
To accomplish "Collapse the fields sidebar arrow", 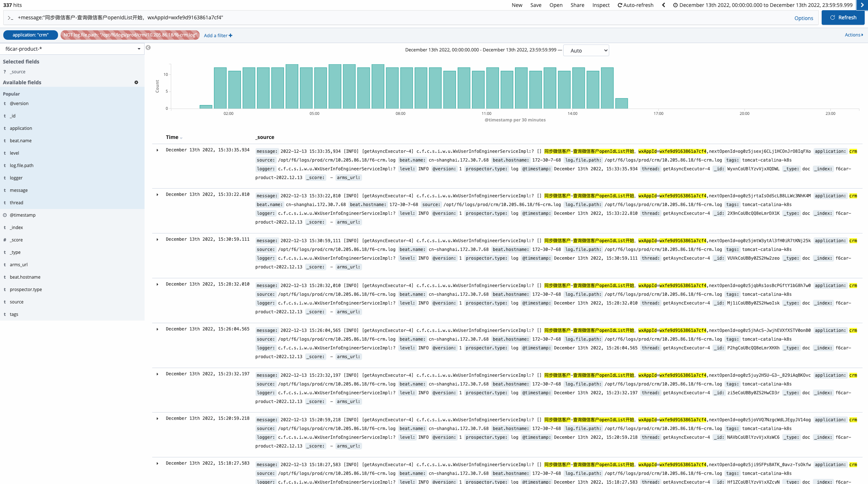I will coord(148,48).
